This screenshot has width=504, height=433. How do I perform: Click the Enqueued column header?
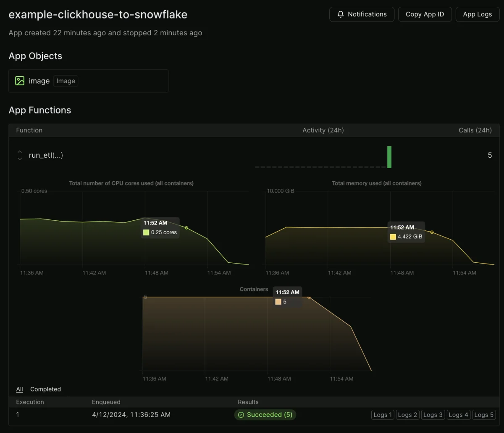(106, 402)
